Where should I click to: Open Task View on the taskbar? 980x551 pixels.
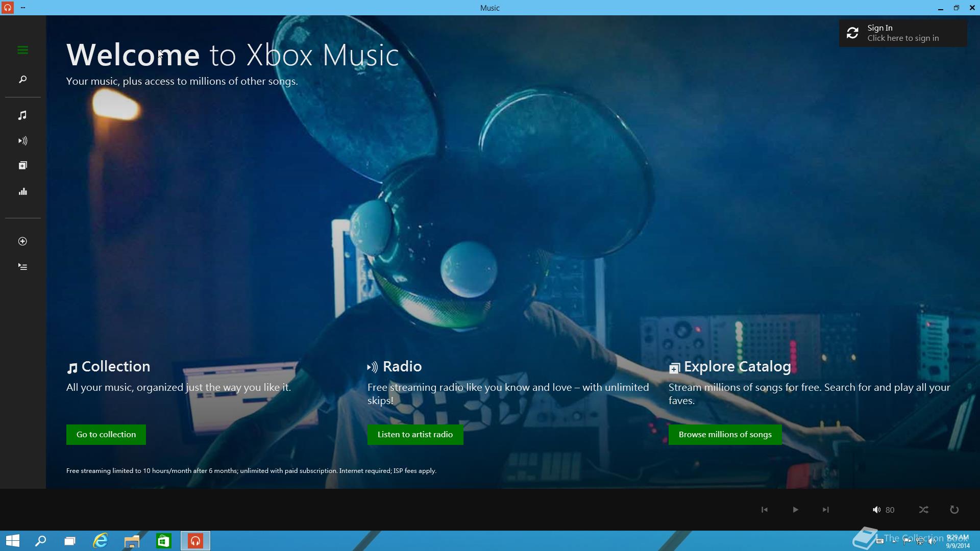[70, 541]
